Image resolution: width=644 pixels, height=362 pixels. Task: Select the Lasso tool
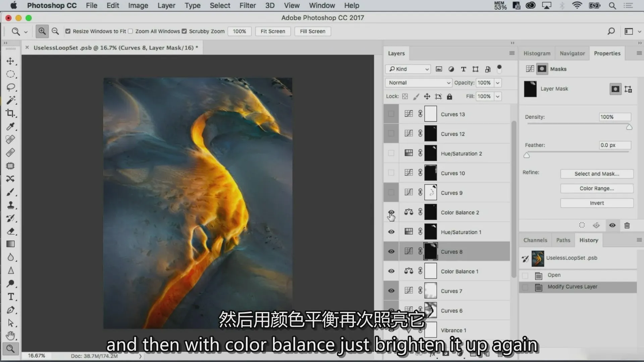coord(10,87)
